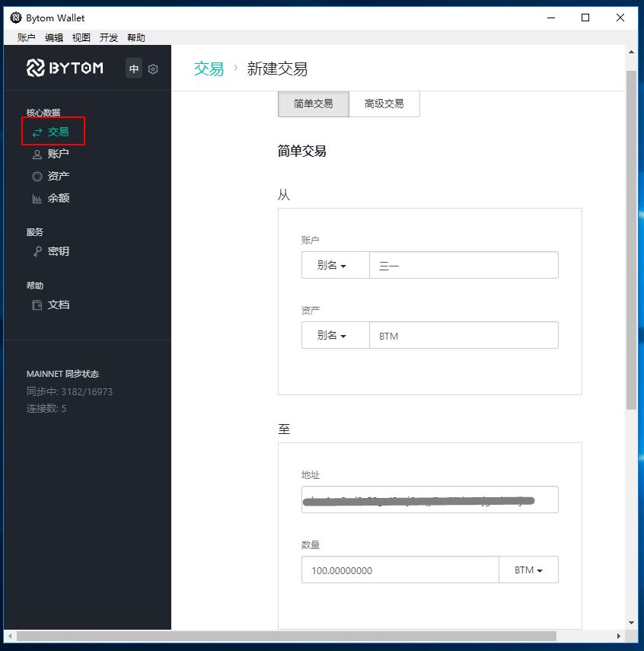Open 文档 help link in sidebar
The height and width of the screenshot is (651, 644).
pos(58,305)
